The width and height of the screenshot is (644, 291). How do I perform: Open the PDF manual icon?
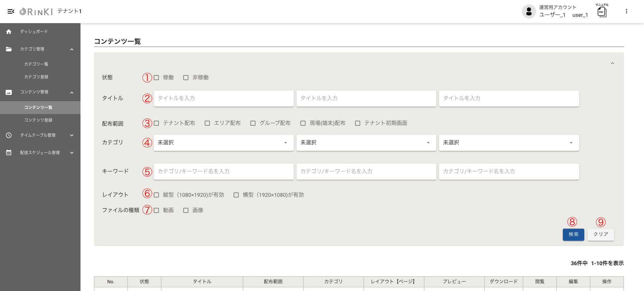[602, 12]
